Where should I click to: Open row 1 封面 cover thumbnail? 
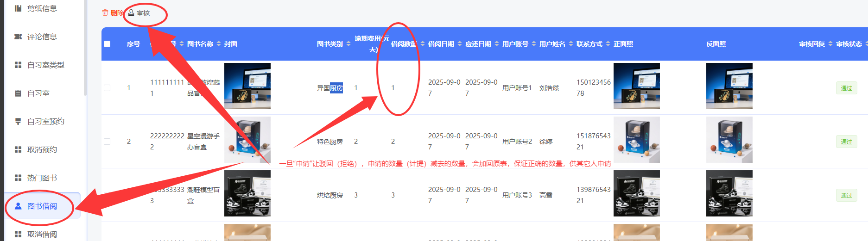[247, 86]
